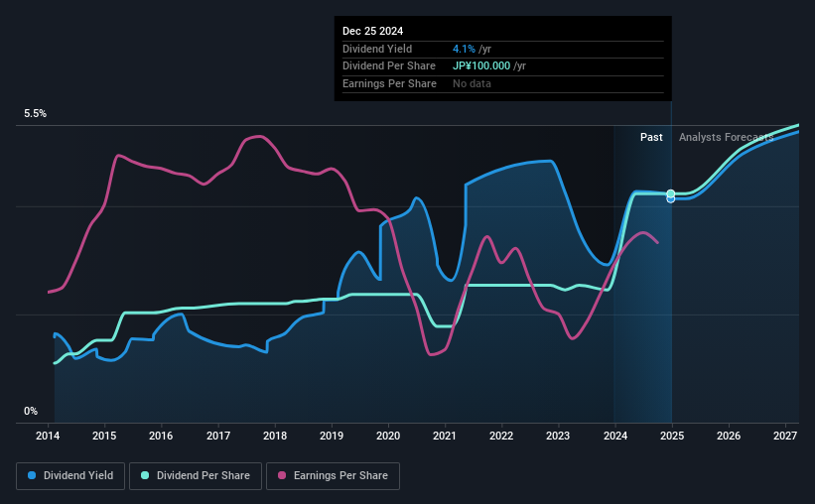
Task: Click the No data earnings value
Action: (x=472, y=83)
